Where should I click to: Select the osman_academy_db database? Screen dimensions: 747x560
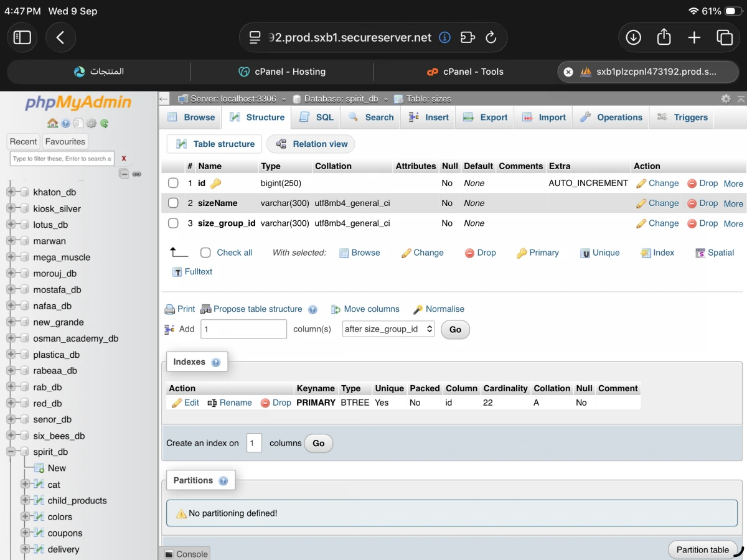(76, 338)
